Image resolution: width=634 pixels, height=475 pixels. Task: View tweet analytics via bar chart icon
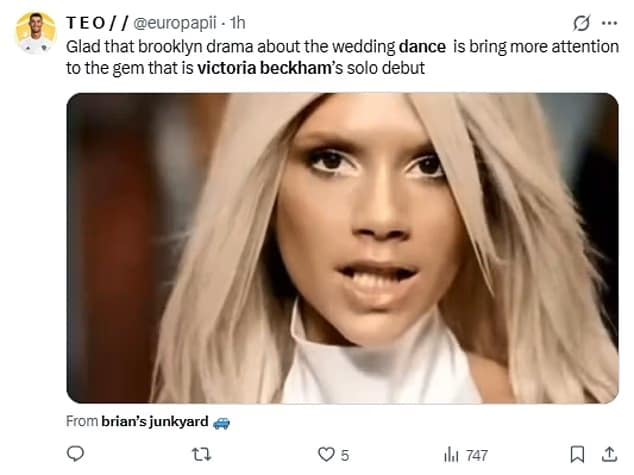[451, 455]
